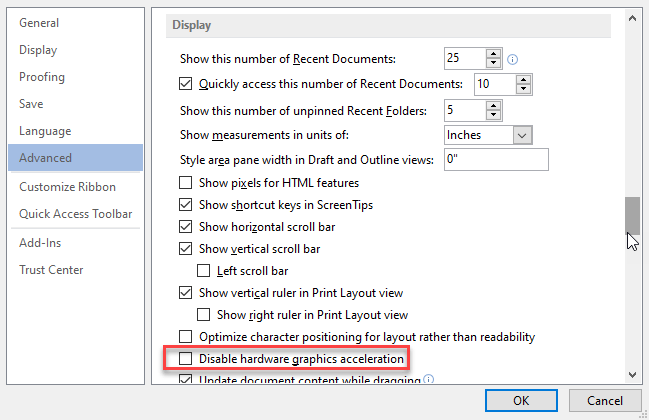
Task: Click the info icon beside Recent Documents
Action: click(512, 60)
